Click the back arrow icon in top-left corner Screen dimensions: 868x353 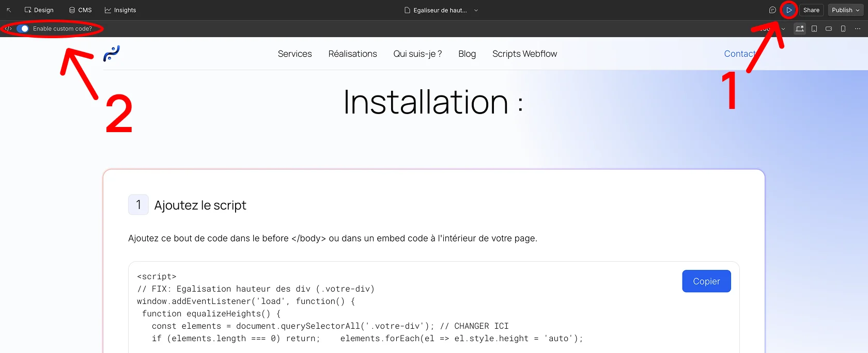[9, 10]
